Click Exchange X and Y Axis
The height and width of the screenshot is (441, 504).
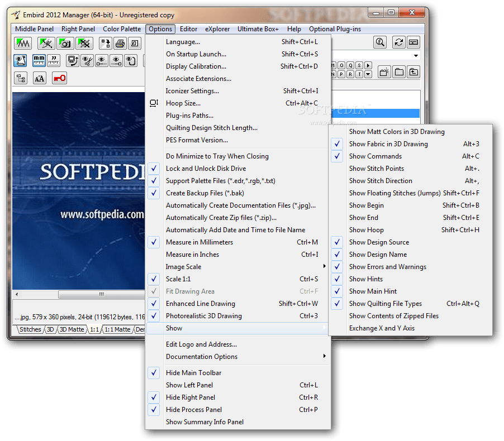pyautogui.click(x=411, y=328)
